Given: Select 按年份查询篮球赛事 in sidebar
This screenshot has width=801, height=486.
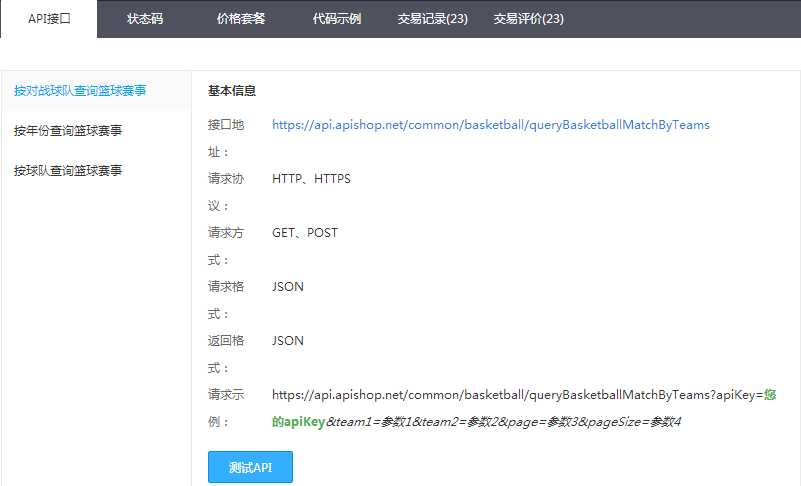Looking at the screenshot, I should click(x=68, y=130).
